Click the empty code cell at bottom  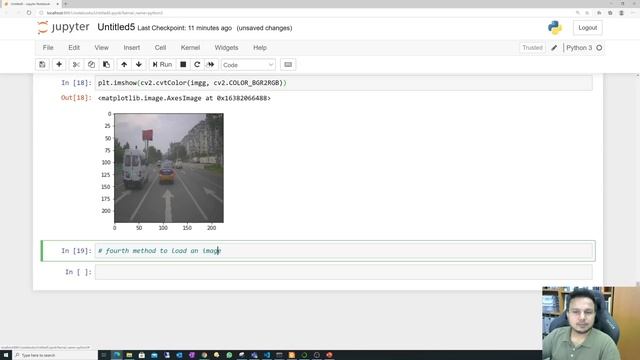pyautogui.click(x=343, y=272)
